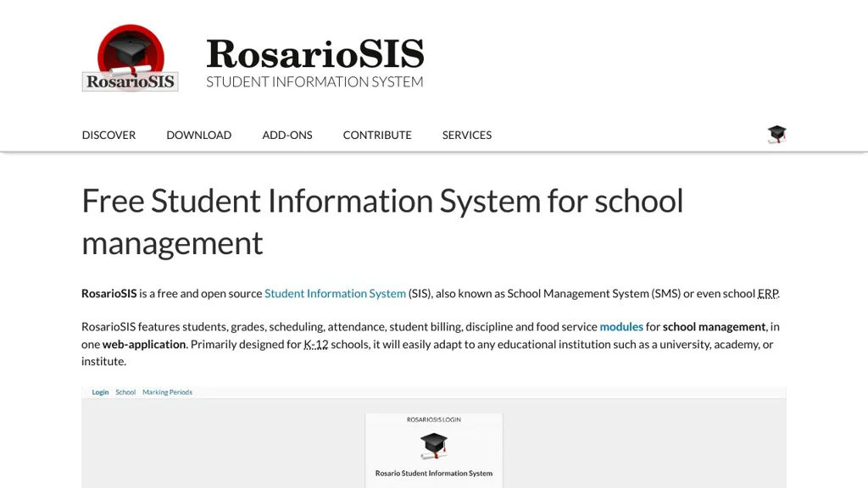This screenshot has width=868, height=488.
Task: Click the 'Free Student Information System' page heading
Action: (x=382, y=221)
